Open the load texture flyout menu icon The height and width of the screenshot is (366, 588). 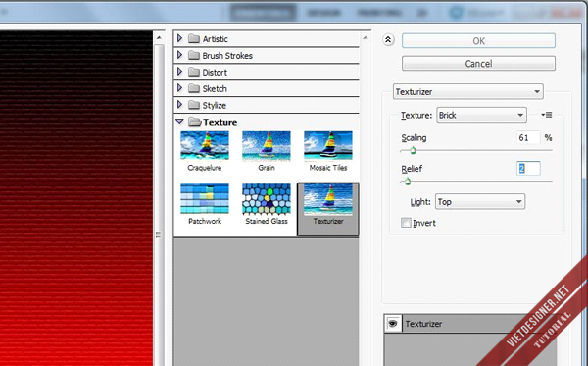[547, 115]
